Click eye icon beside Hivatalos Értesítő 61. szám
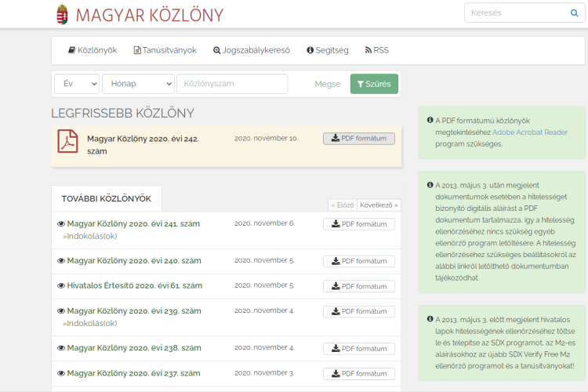Viewport: 588px width, 392px height. (x=61, y=285)
